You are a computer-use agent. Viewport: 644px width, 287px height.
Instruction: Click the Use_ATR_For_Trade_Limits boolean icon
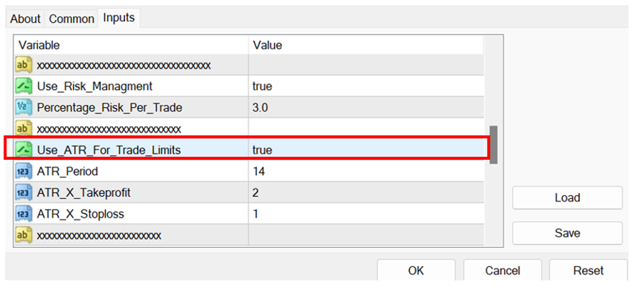pyautogui.click(x=23, y=150)
